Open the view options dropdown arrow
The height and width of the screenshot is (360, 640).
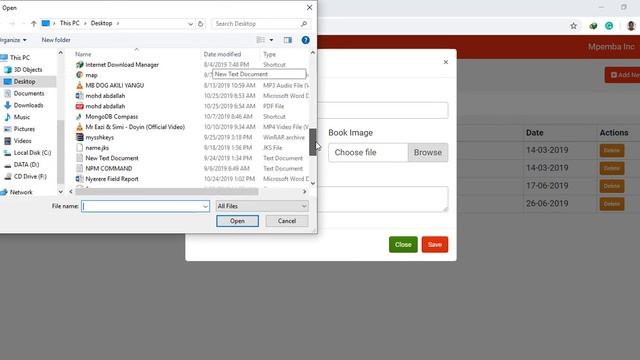[271, 40]
